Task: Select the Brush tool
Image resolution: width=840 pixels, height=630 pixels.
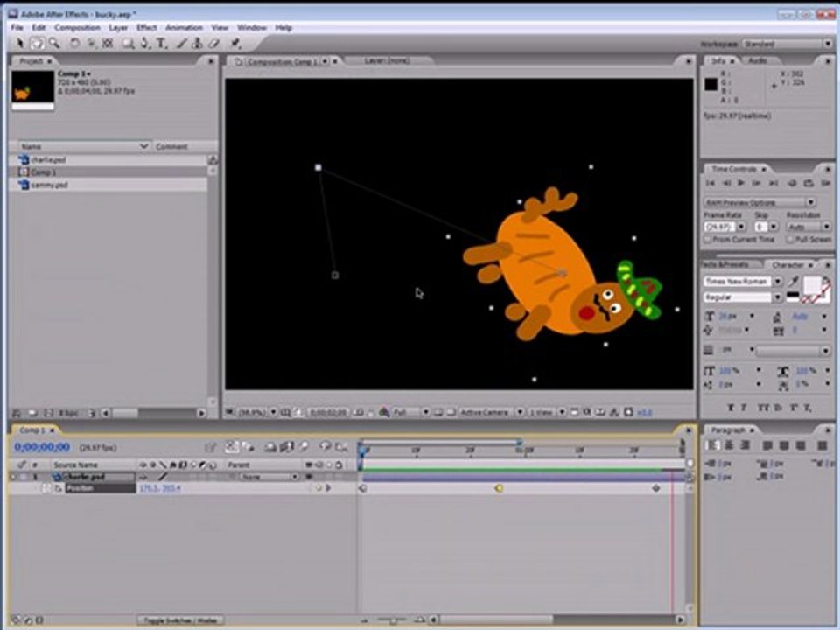Action: pos(182,44)
